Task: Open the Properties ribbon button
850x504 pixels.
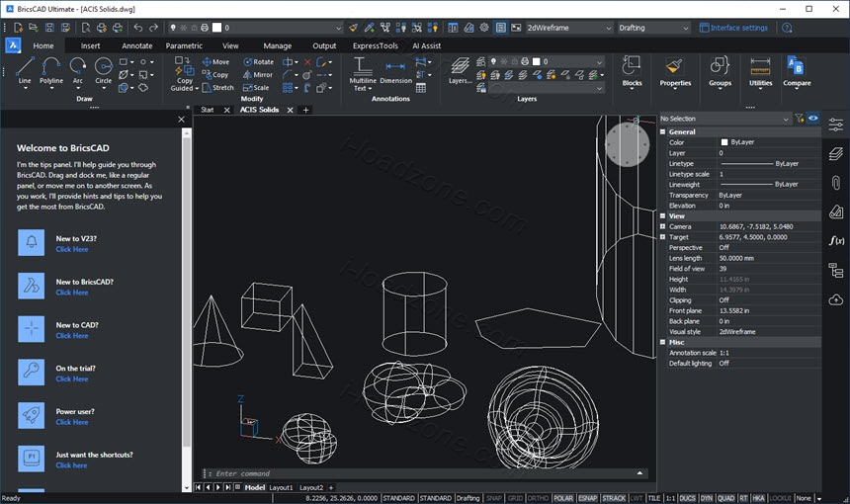Action: pos(675,71)
